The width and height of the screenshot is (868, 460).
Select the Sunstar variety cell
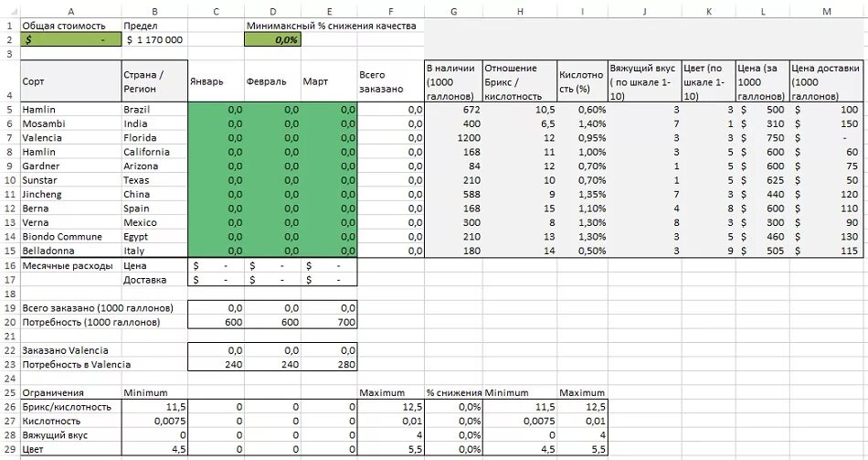click(x=71, y=180)
